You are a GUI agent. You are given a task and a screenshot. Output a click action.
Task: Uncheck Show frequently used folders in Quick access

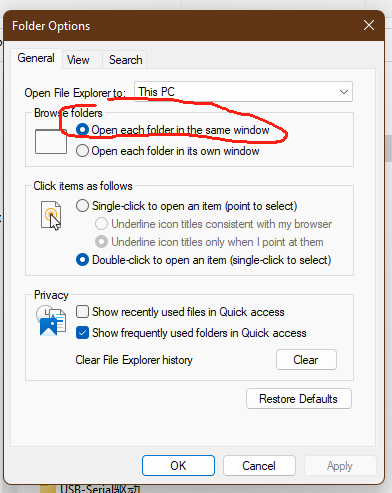click(x=191, y=333)
